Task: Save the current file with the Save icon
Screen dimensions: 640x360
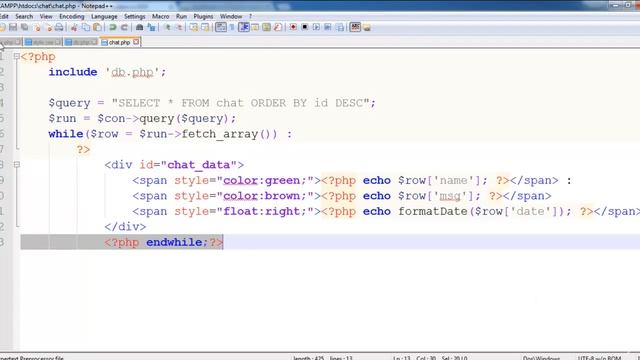Action: pyautogui.click(x=13, y=27)
